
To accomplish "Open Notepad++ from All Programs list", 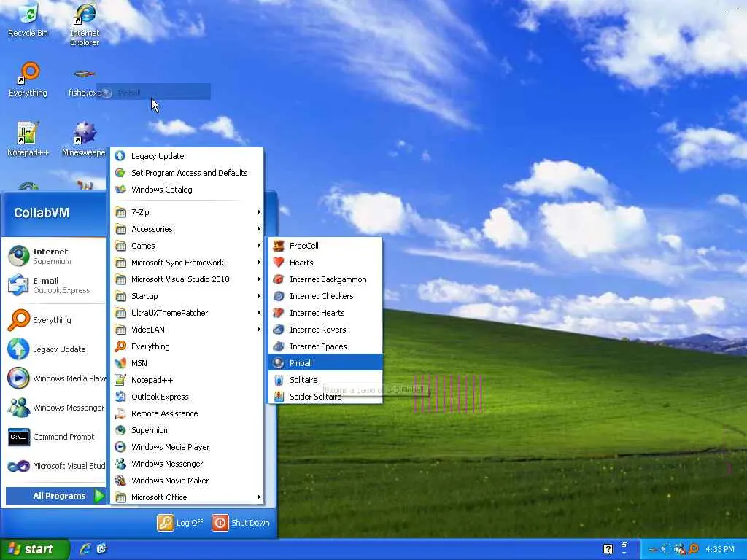I will point(187,379).
